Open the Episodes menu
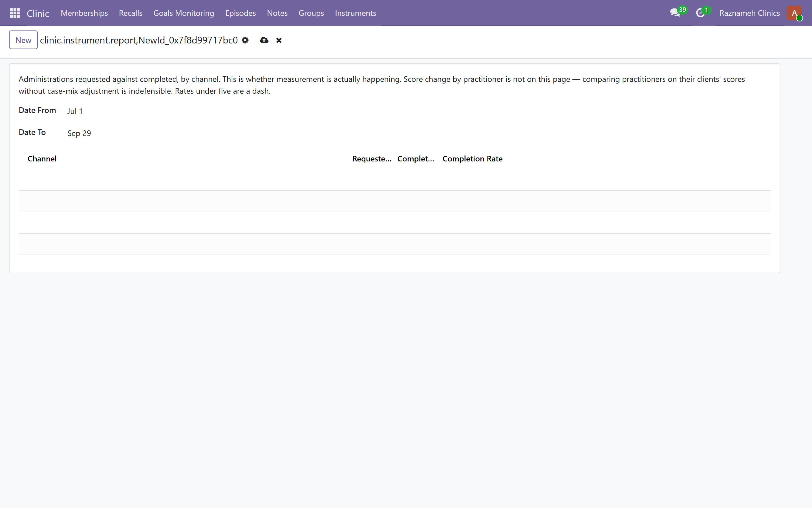812x508 pixels. coord(240,13)
